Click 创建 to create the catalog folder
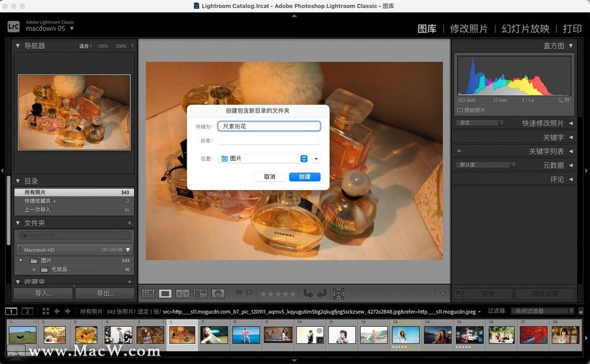Viewport: 590px width, 364px height. 305,177
